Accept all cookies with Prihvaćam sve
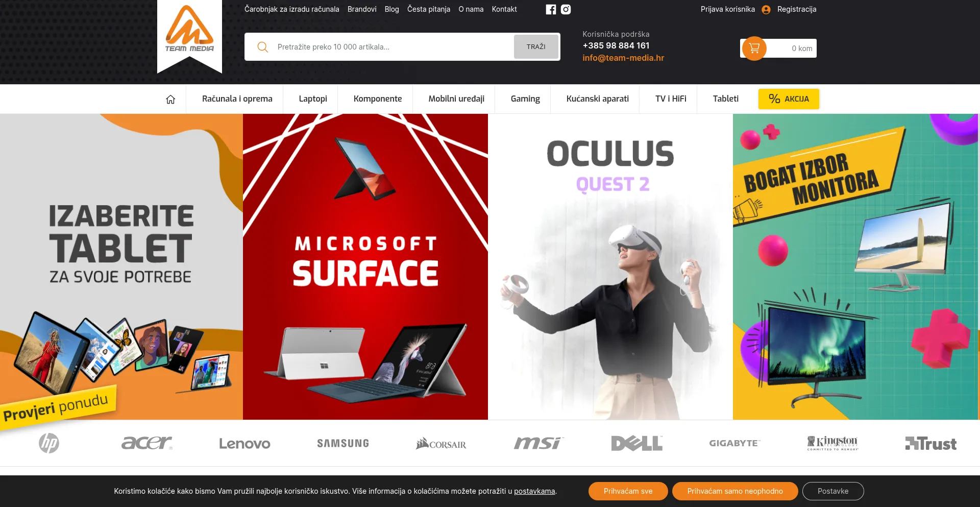This screenshot has height=507, width=980. 628,491
